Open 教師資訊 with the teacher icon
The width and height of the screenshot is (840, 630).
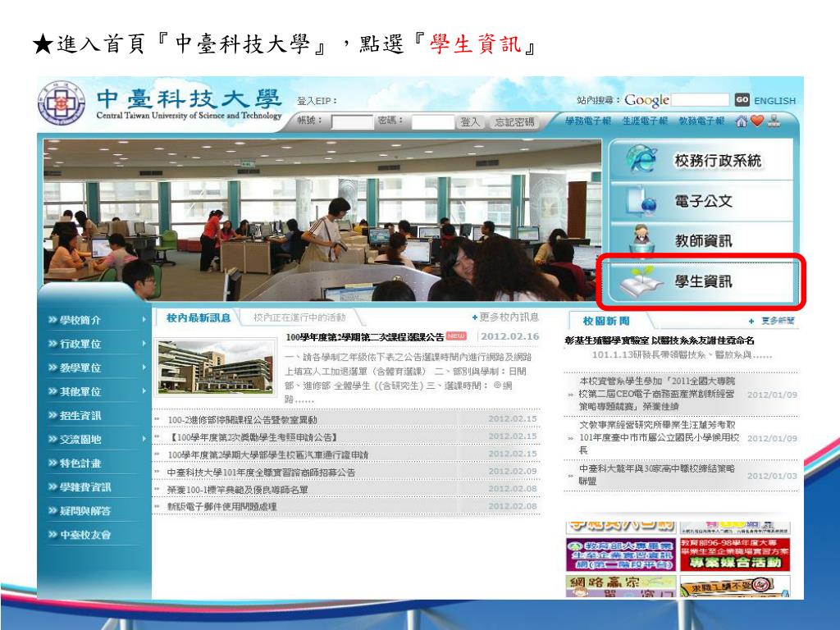point(701,241)
